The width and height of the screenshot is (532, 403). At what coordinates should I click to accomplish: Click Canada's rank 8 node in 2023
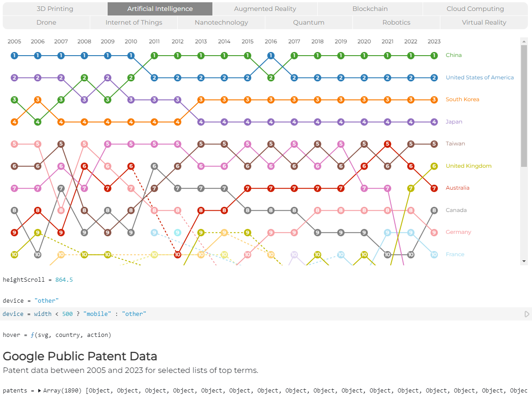coord(434,210)
